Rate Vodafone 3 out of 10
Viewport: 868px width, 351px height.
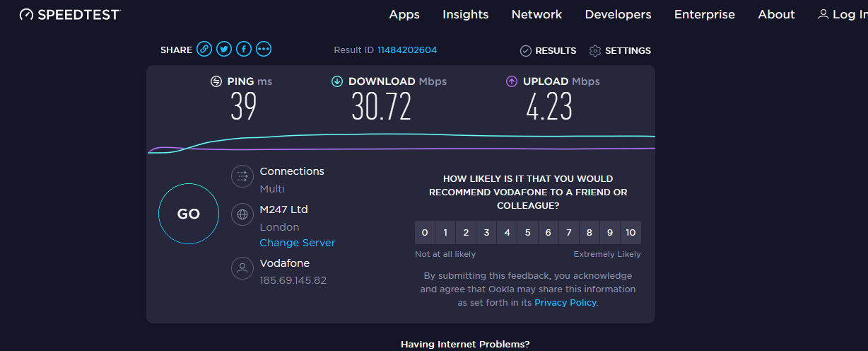[486, 232]
